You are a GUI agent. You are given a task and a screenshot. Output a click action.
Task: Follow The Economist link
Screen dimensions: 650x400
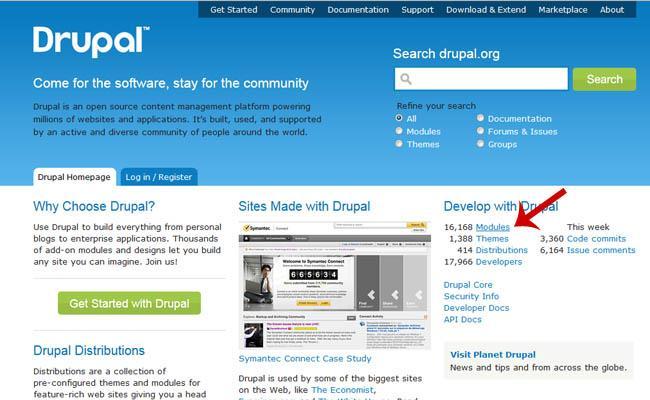pos(342,390)
